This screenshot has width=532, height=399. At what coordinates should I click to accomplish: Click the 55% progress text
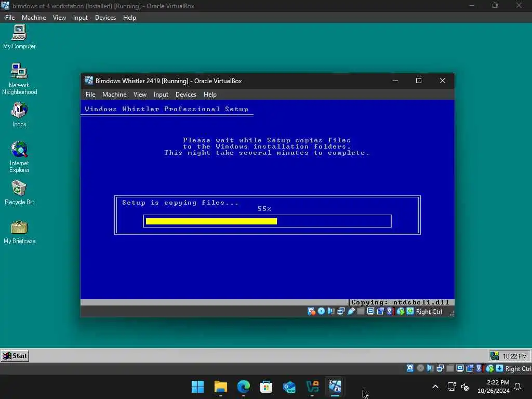264,209
